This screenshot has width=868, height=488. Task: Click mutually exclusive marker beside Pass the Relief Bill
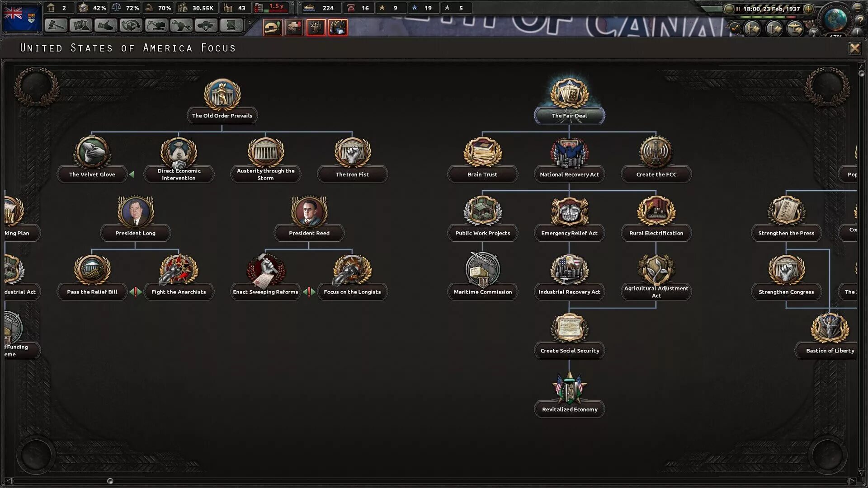tap(136, 292)
